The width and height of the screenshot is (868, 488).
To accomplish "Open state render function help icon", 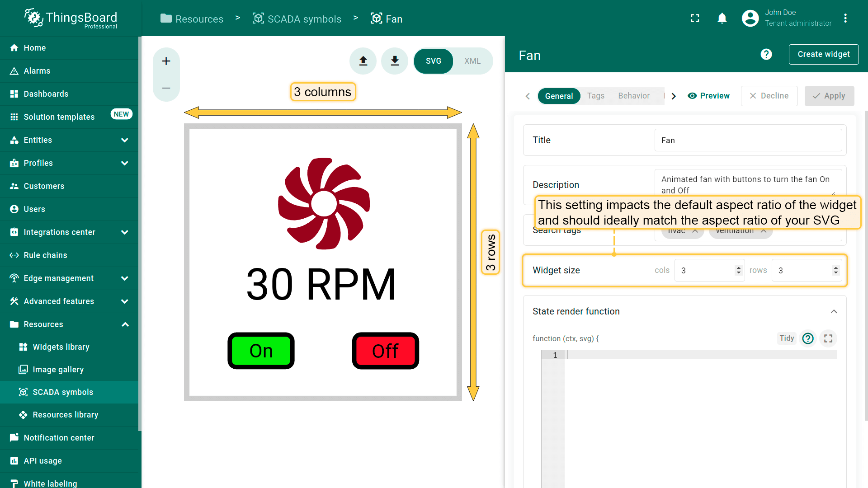I will click(x=807, y=338).
